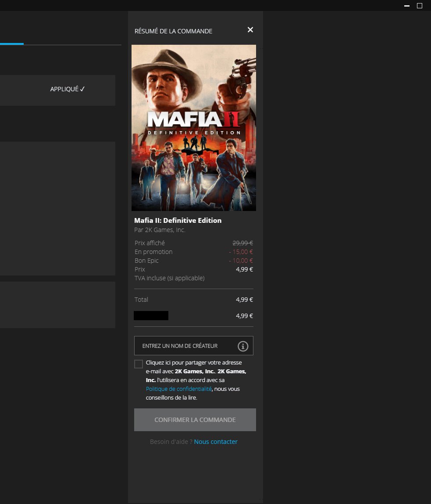
Task: Click the Confirmer la commande button
Action: tap(195, 420)
